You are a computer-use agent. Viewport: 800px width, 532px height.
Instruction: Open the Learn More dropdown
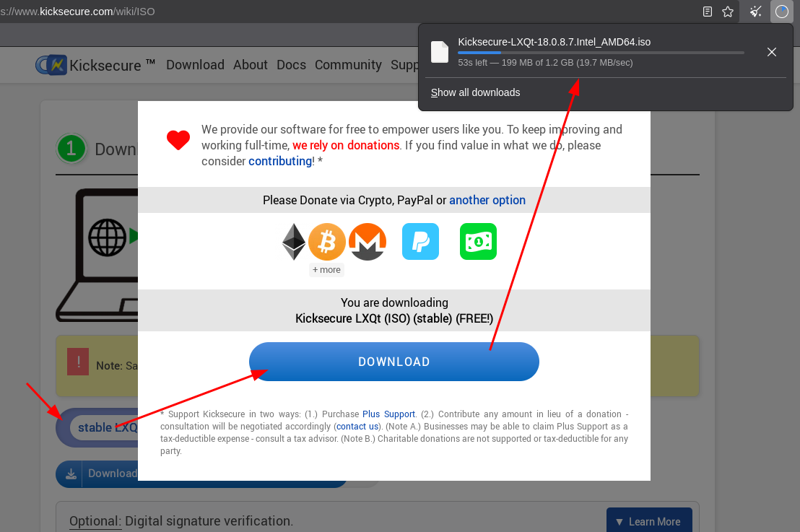click(649, 520)
